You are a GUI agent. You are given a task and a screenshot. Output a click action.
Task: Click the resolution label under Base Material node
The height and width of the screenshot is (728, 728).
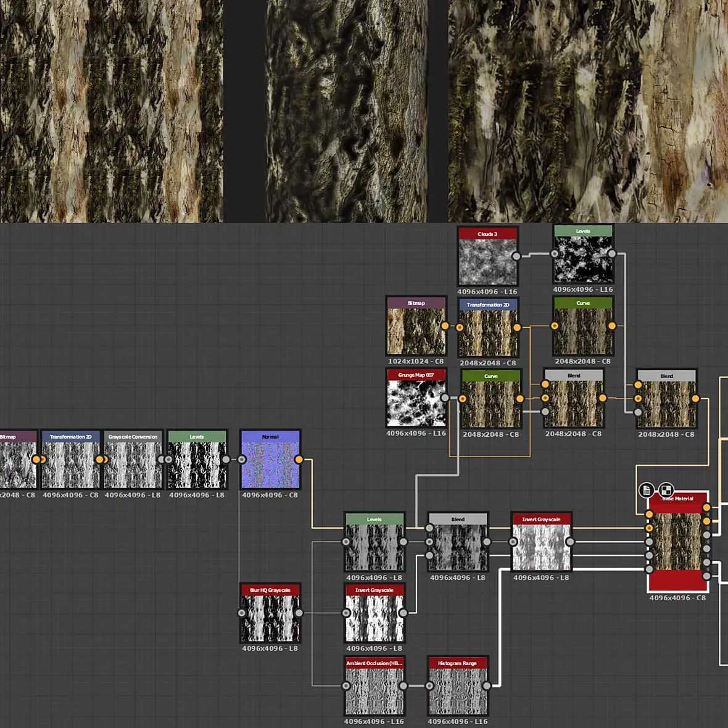point(678,598)
